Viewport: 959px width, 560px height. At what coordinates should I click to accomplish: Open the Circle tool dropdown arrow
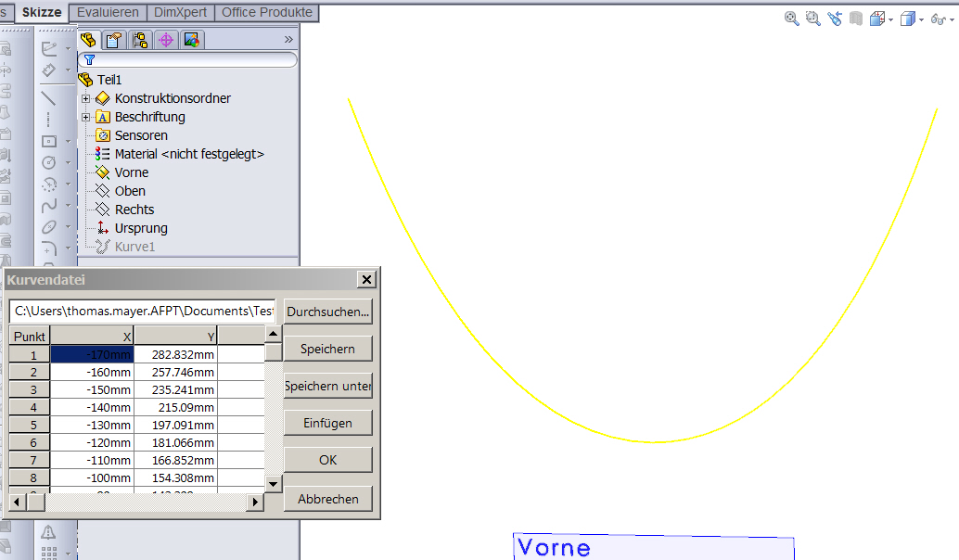click(x=68, y=162)
